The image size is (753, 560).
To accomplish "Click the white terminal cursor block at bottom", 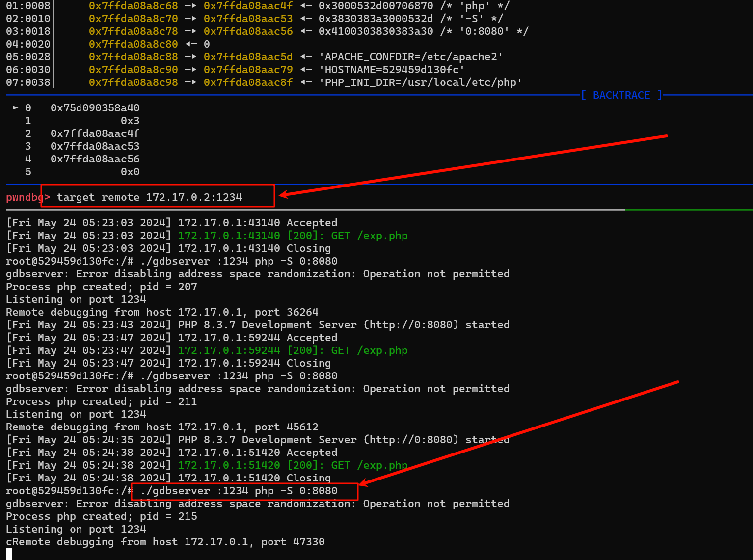I will tap(9, 554).
